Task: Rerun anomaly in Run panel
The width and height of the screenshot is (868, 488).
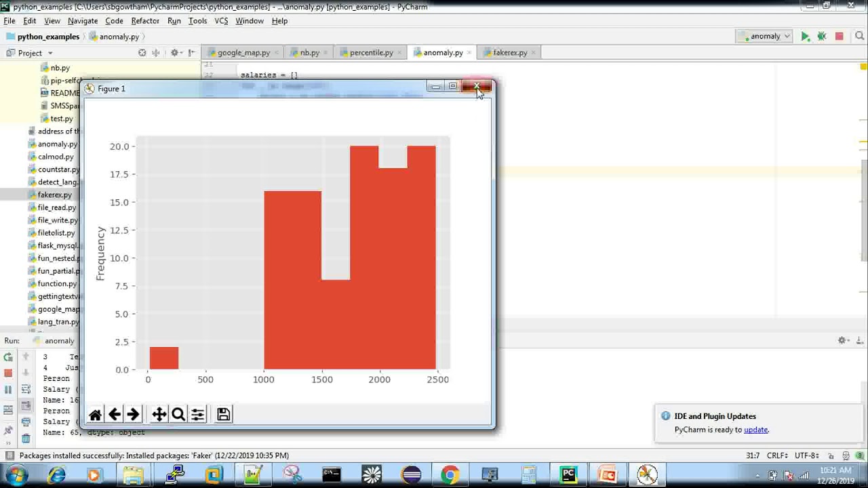Action: tap(8, 357)
